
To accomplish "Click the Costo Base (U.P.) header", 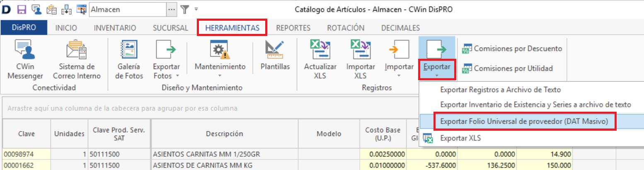I will tap(383, 134).
